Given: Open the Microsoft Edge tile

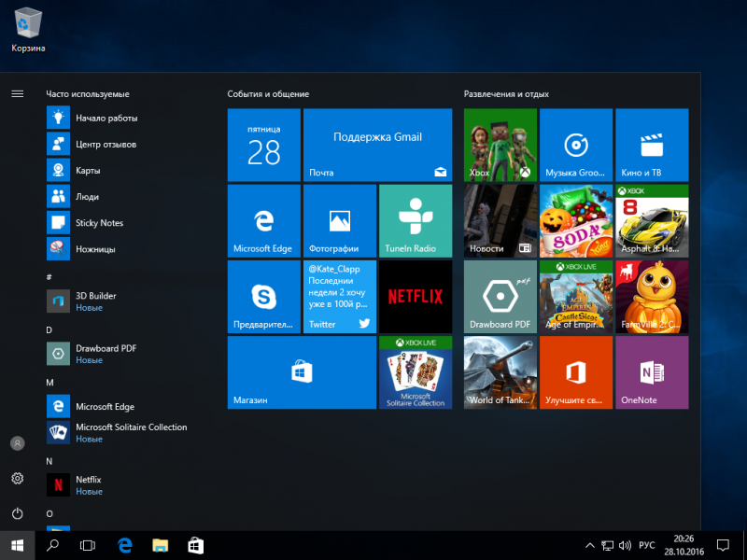Looking at the screenshot, I should (x=264, y=221).
